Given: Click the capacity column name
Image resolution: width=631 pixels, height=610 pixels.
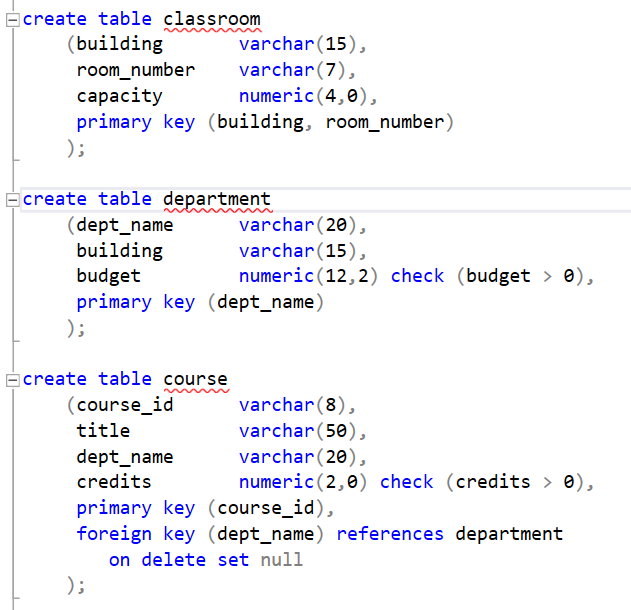Looking at the screenshot, I should 120,97.
